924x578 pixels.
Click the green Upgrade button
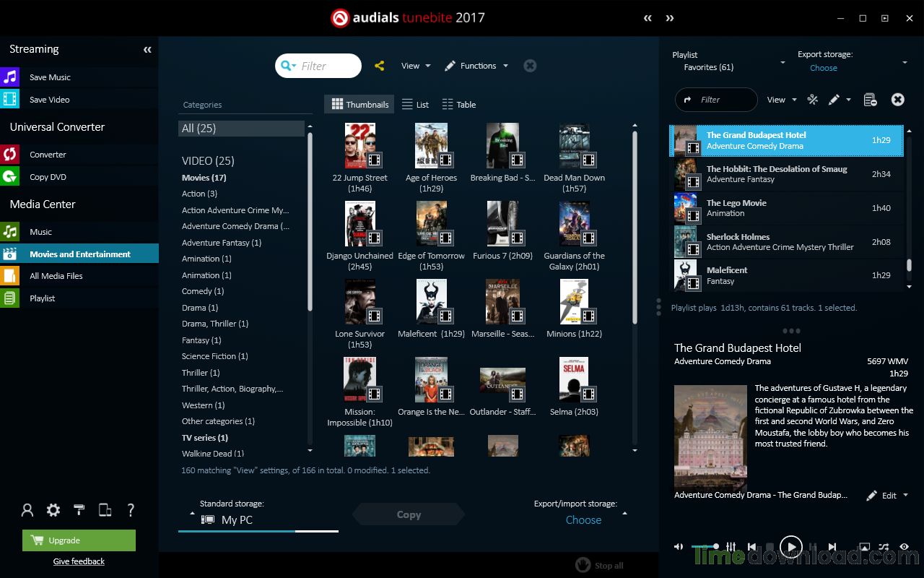click(x=79, y=540)
